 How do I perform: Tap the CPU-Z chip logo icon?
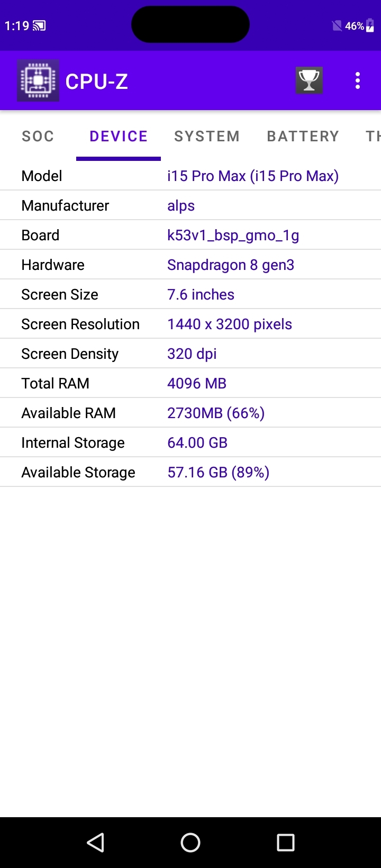pos(38,81)
